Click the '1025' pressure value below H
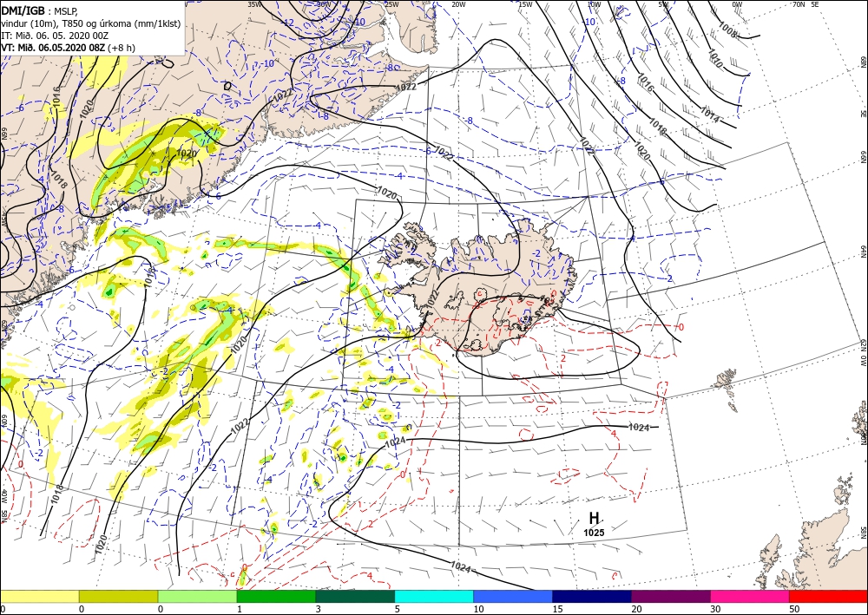Image resolution: width=868 pixels, height=615 pixels. tap(594, 533)
